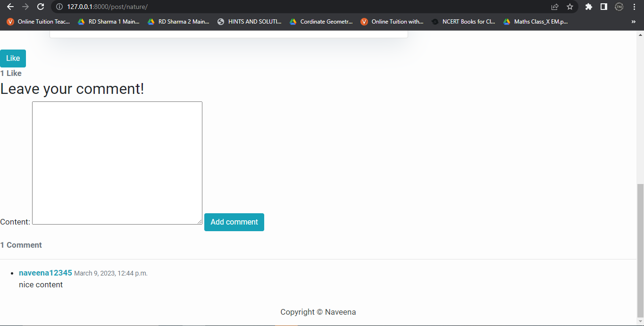The height and width of the screenshot is (326, 644).
Task: Reload the page with the refresh icon
Action: point(40,7)
